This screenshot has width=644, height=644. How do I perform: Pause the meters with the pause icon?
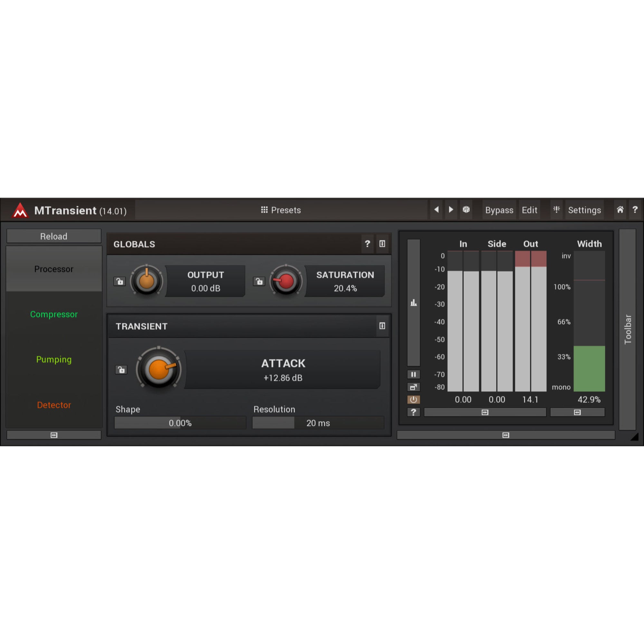[414, 374]
